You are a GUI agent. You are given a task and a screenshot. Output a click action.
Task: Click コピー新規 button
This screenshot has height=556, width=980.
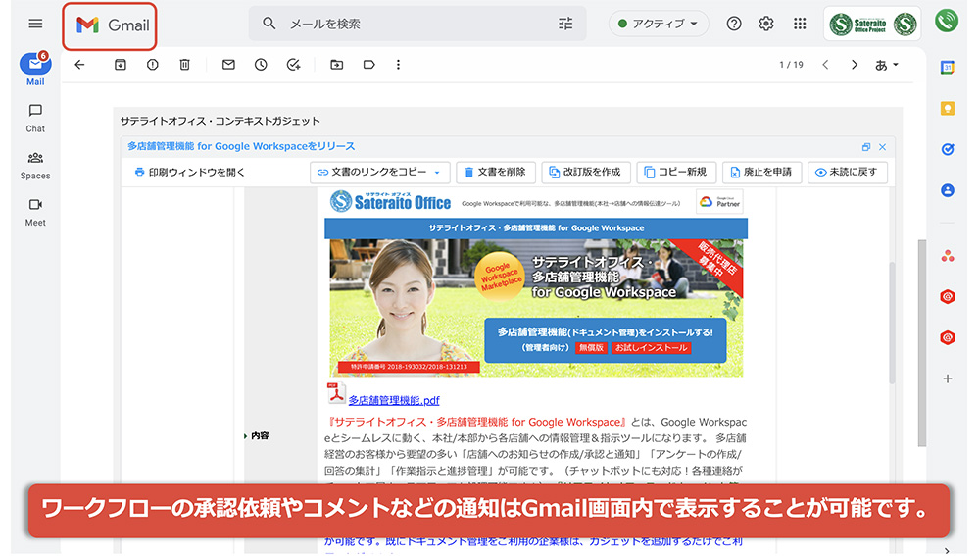coord(676,172)
